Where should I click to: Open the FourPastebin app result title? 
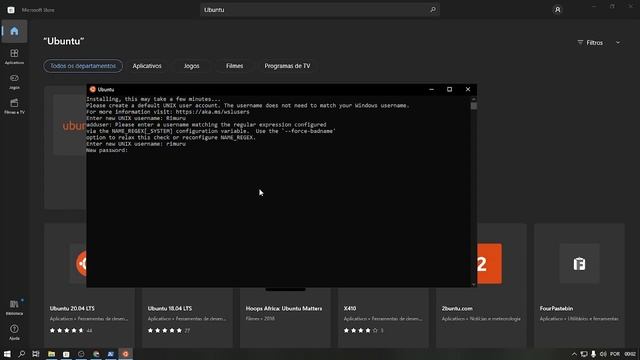pos(556,309)
